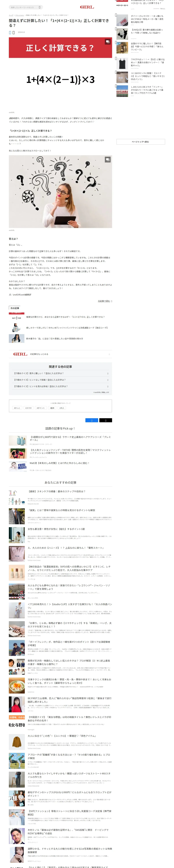The height and width of the screenshot is (868, 174).
Task: Click the gallery icon on the quiz banner
Action: pos(108,41)
